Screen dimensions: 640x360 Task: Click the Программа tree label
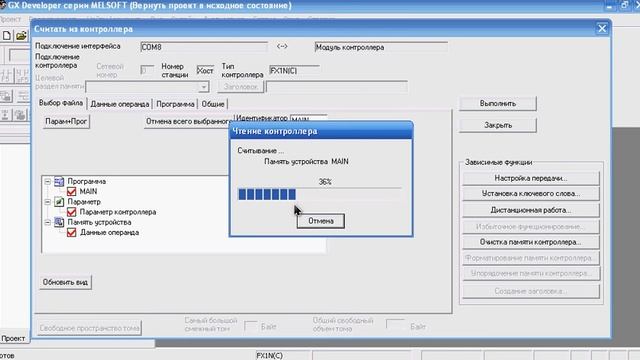(x=87, y=181)
